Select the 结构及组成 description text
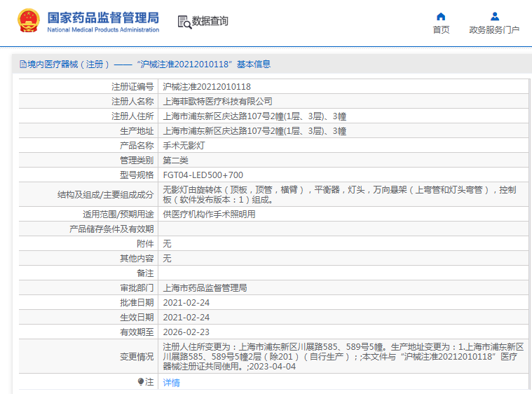 point(339,194)
